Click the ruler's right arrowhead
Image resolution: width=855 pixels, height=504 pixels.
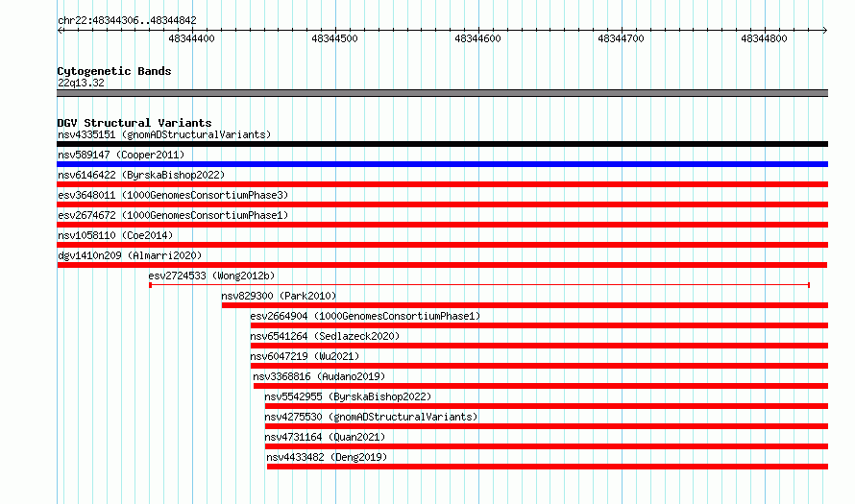825,31
